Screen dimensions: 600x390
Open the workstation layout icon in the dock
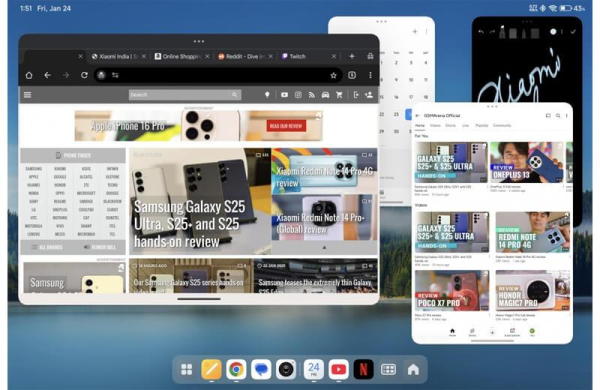[x=388, y=369]
